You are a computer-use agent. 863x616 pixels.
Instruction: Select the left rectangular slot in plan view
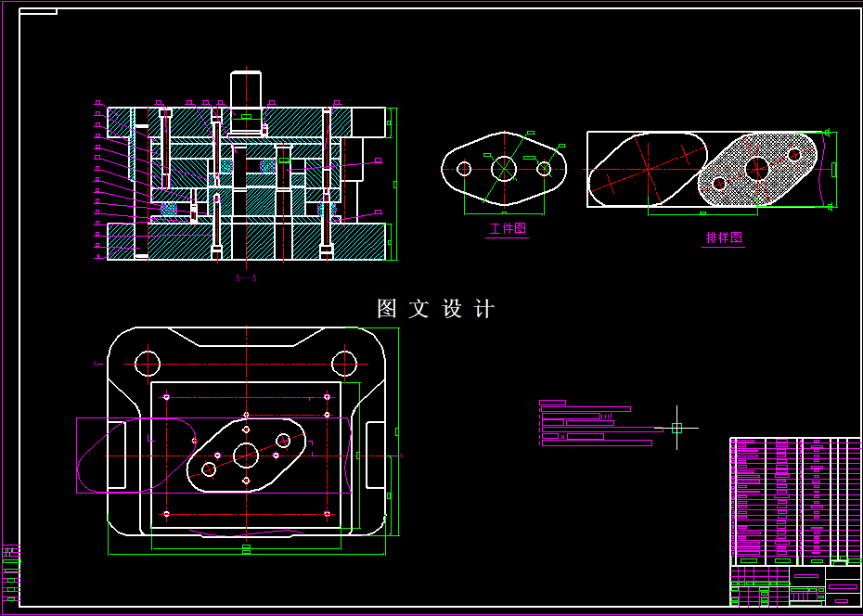coord(116,455)
